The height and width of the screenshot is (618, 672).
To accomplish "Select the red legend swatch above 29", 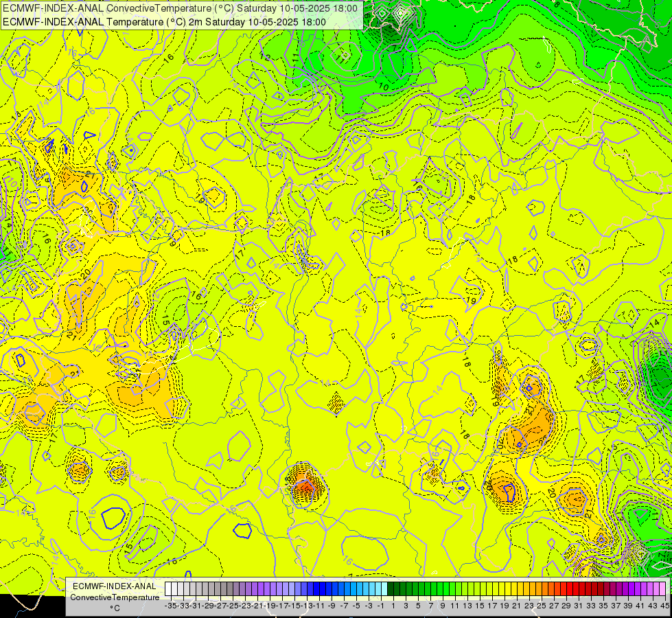I will point(563,588).
